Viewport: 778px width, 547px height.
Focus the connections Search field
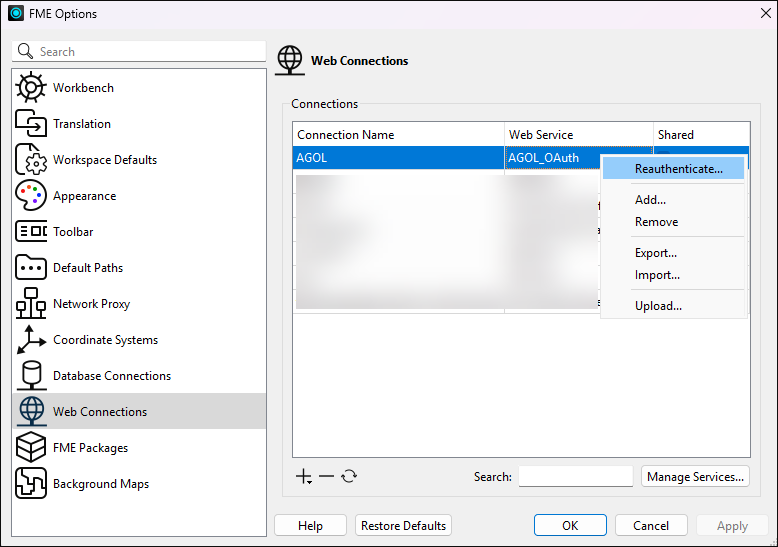click(x=576, y=477)
